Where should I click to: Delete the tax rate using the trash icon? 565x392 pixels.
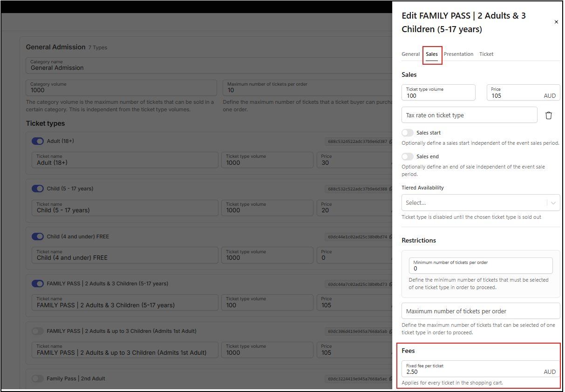point(549,115)
